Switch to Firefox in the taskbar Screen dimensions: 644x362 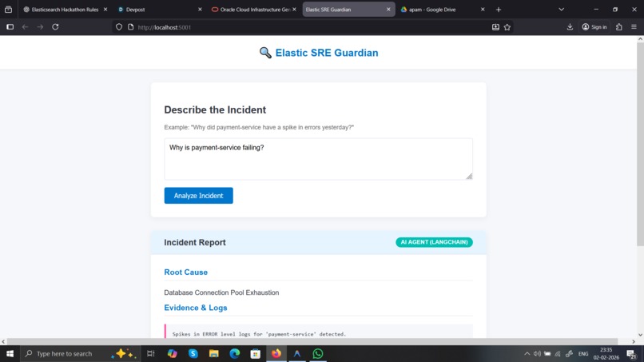(x=276, y=353)
